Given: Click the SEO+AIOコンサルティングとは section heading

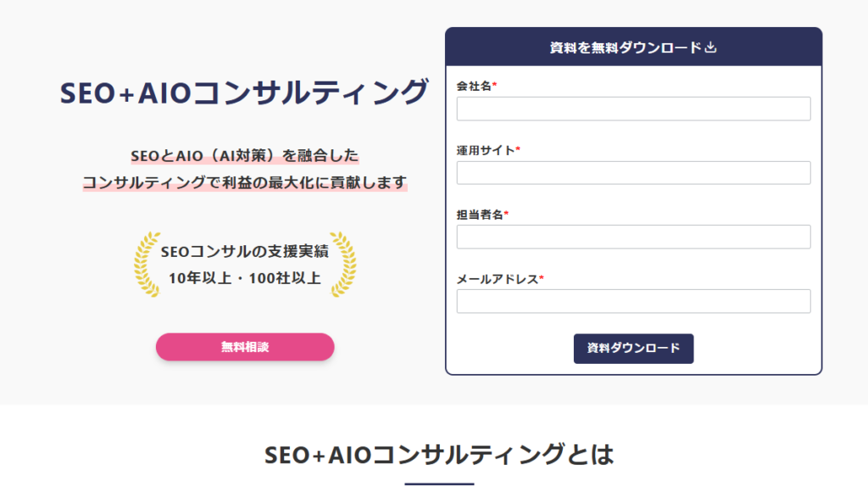Looking at the screenshot, I should click(438, 455).
